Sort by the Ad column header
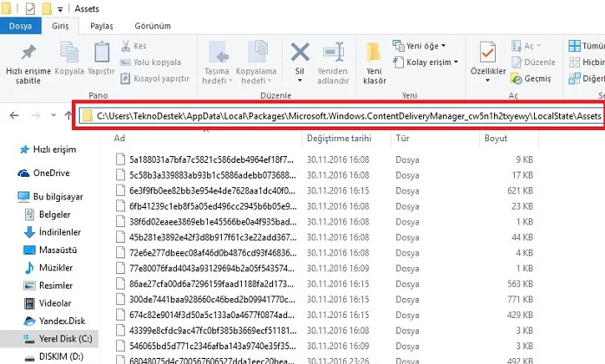 [120, 138]
